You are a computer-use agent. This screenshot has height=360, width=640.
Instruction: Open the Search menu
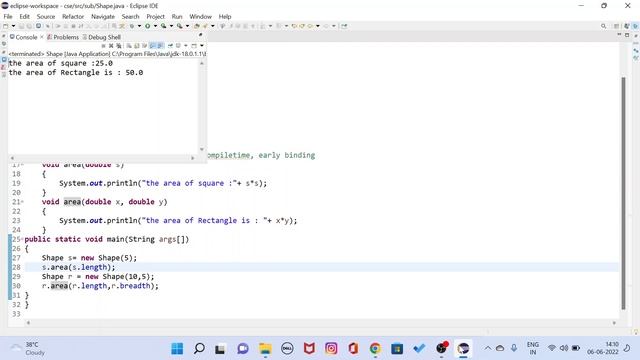(x=130, y=16)
